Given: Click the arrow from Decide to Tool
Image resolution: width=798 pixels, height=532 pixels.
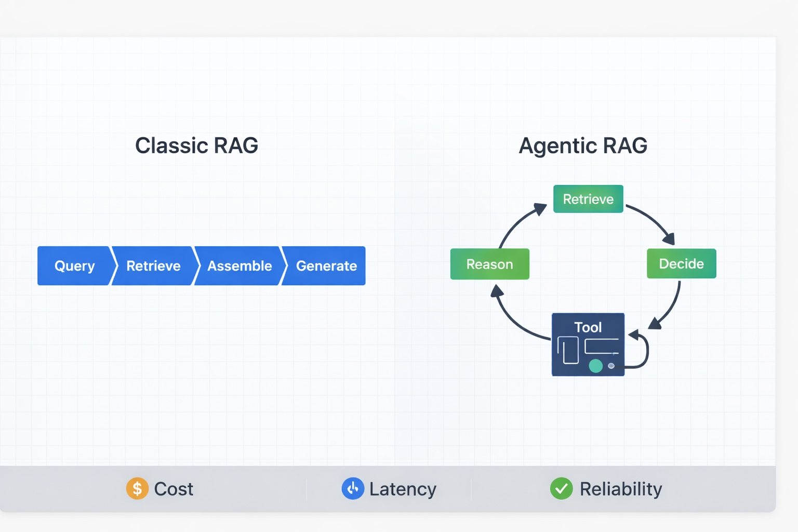Looking at the screenshot, I should click(670, 307).
